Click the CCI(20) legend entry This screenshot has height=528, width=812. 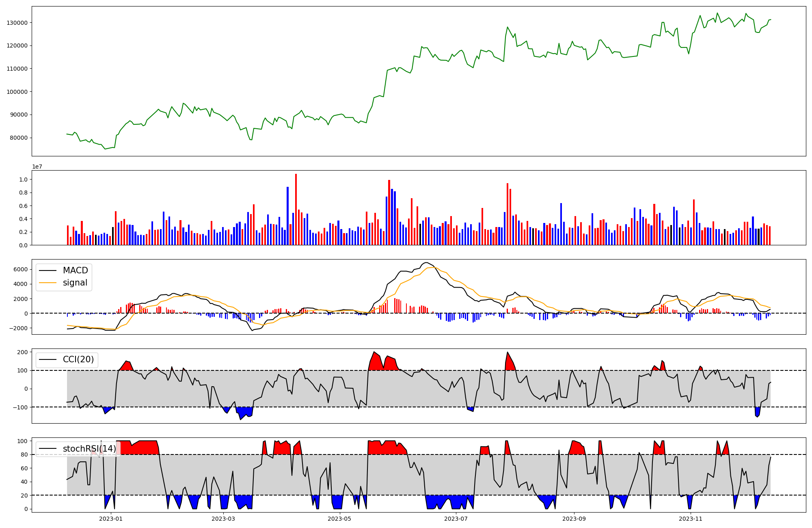(78, 359)
